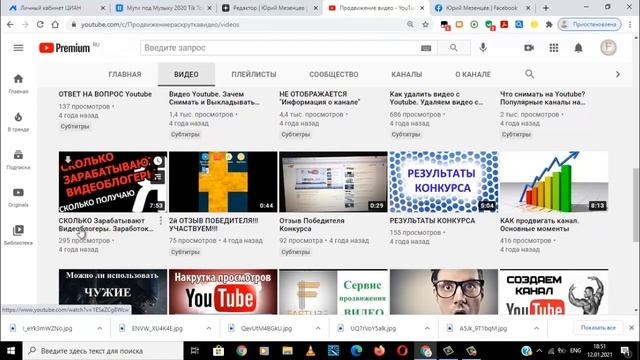
Task: Open the bar chart thumbnail video
Action: coord(554,182)
